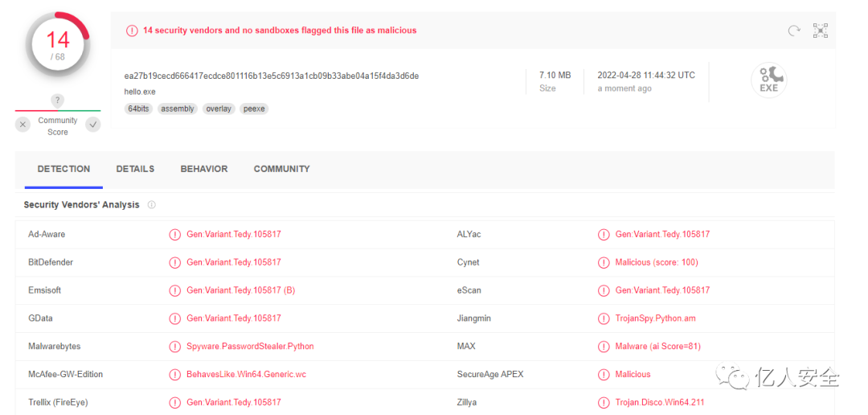
Task: Click the McAfee-GW-Edition detection alert icon
Action: point(175,375)
